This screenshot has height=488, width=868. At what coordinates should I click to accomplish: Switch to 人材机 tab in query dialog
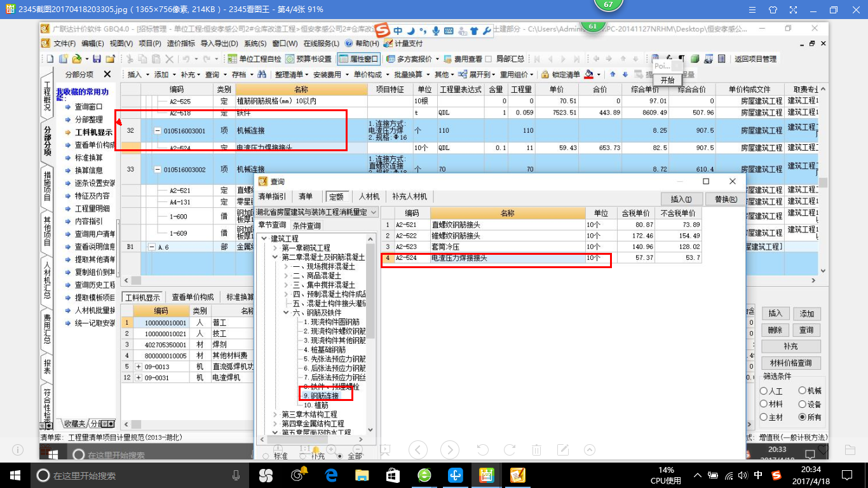[x=369, y=197]
